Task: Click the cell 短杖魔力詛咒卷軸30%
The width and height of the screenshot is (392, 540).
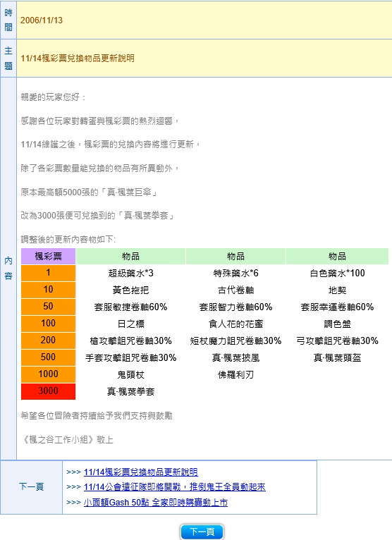Action: (235, 340)
